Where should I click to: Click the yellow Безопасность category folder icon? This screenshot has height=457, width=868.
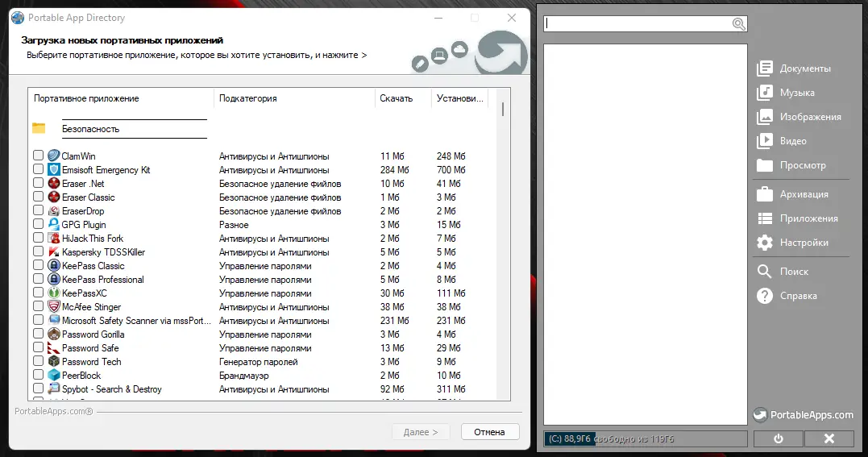[x=39, y=128]
